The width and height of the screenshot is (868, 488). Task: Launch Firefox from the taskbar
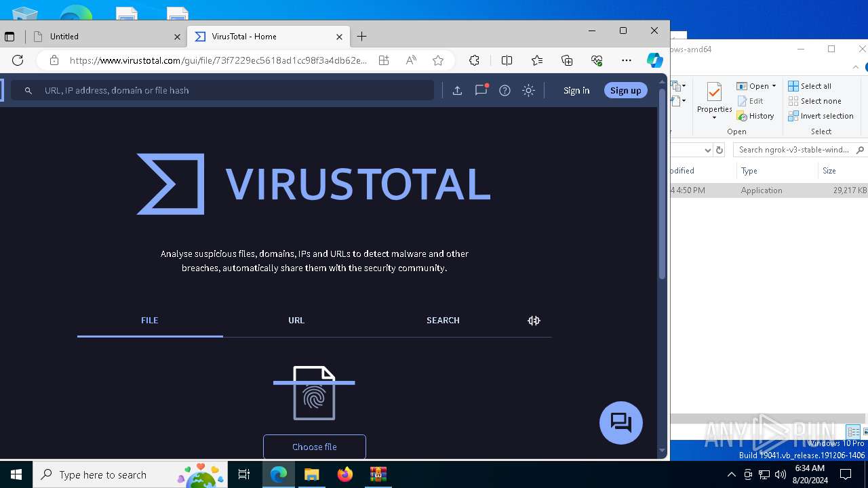345,474
